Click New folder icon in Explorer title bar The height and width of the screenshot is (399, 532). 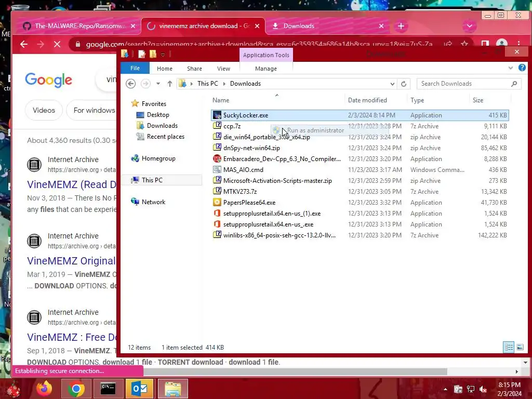(x=153, y=54)
